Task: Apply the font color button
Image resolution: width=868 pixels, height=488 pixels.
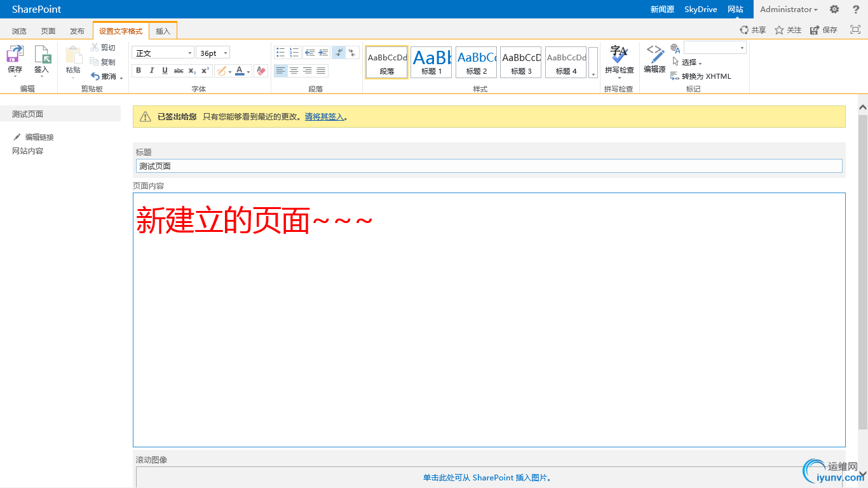Action: click(x=240, y=71)
